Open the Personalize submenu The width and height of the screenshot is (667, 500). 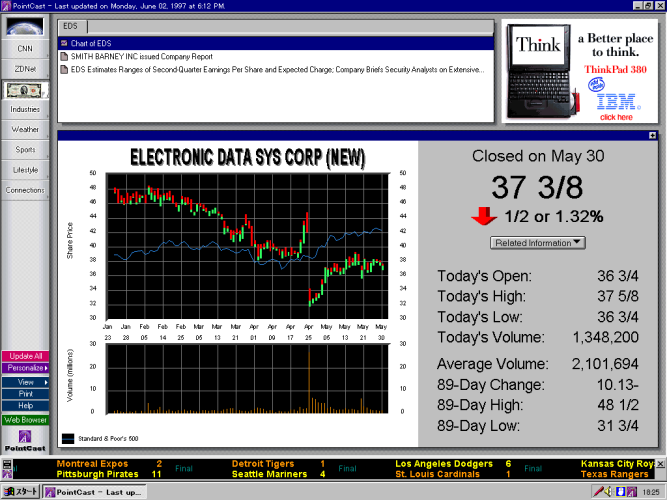25,368
